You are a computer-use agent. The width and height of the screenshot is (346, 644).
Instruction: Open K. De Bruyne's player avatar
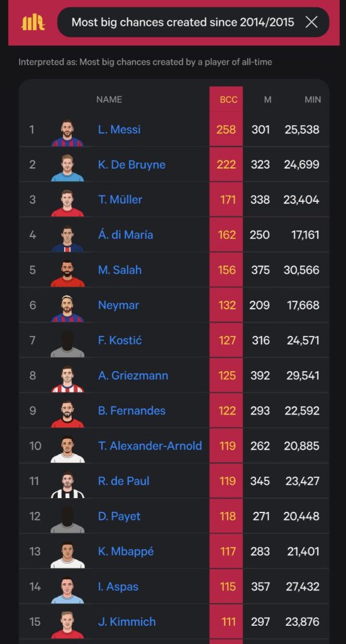[67, 167]
